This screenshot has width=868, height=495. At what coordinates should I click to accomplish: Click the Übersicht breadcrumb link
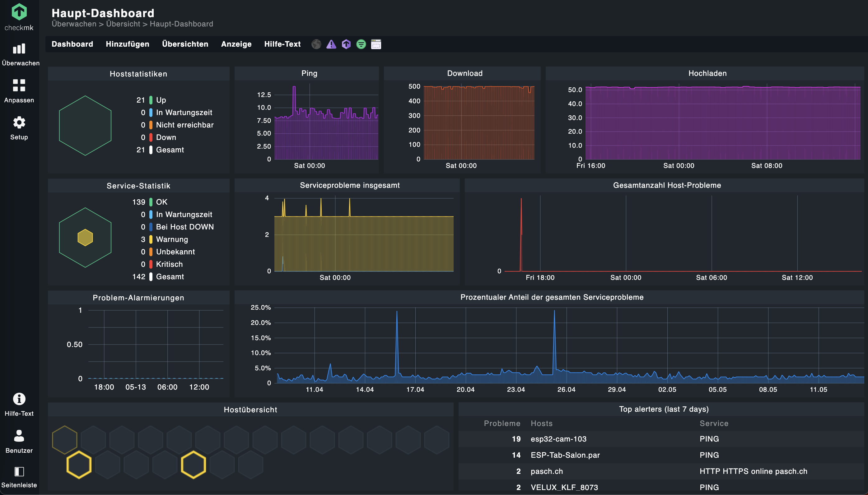[x=123, y=24]
